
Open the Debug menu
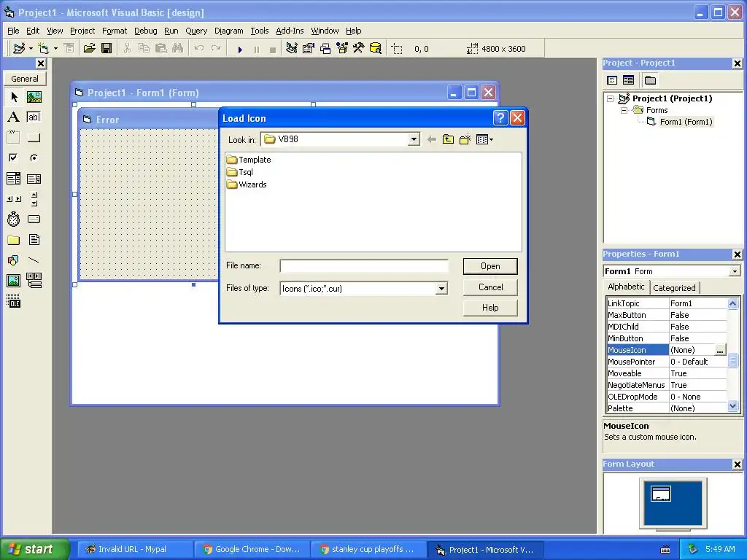pos(145,31)
